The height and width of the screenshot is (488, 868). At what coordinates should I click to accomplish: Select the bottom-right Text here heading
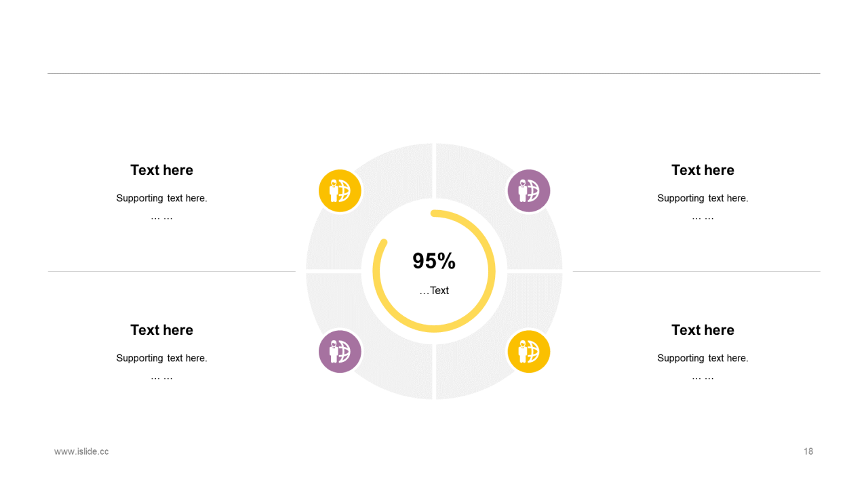point(703,330)
